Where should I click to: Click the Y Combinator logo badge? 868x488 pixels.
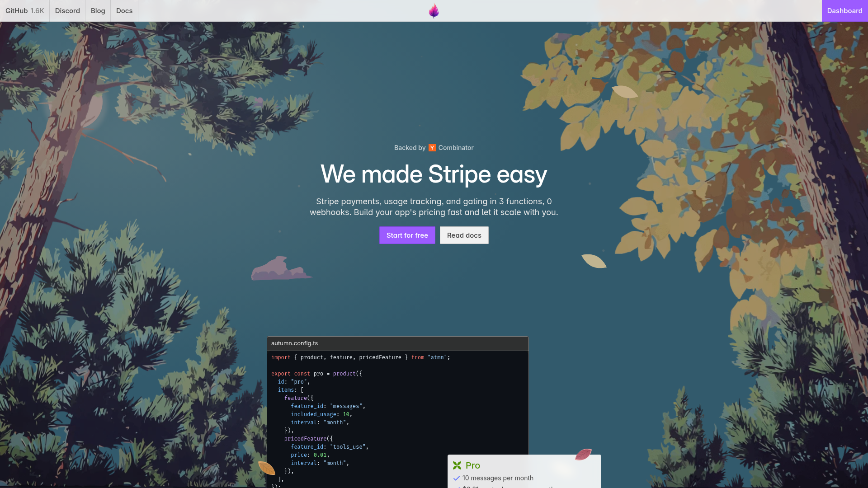pyautogui.click(x=432, y=148)
